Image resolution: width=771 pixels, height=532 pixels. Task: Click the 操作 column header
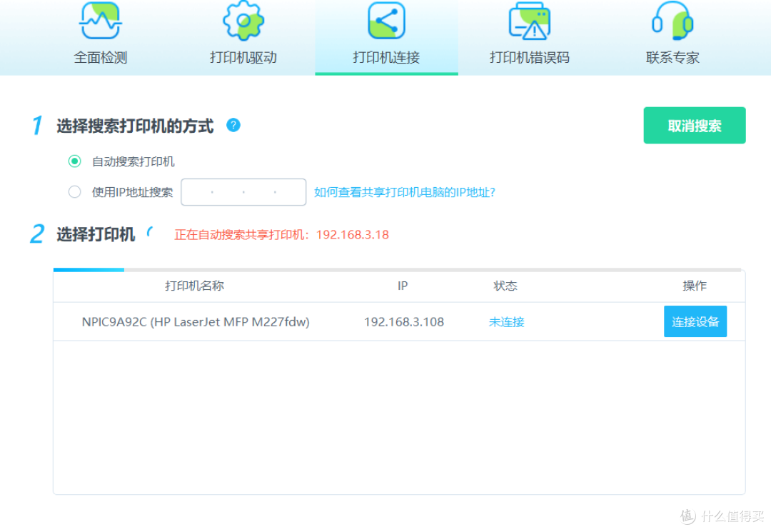[x=695, y=286]
